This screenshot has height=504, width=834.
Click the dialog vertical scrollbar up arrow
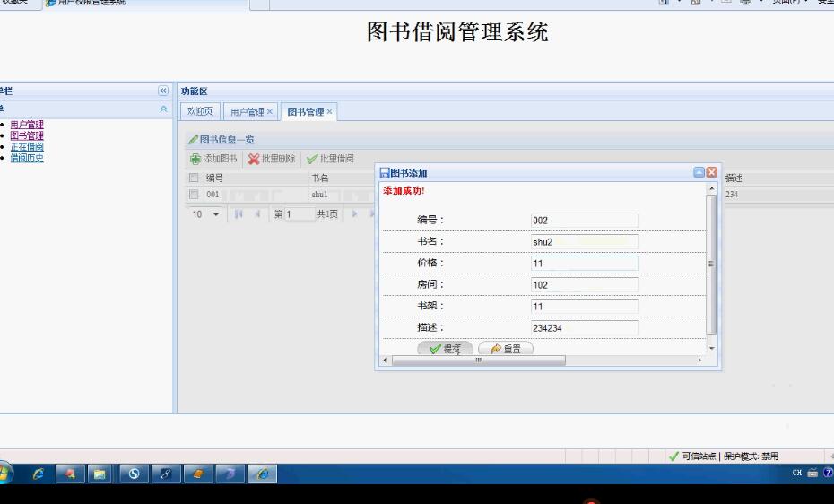[x=711, y=188]
